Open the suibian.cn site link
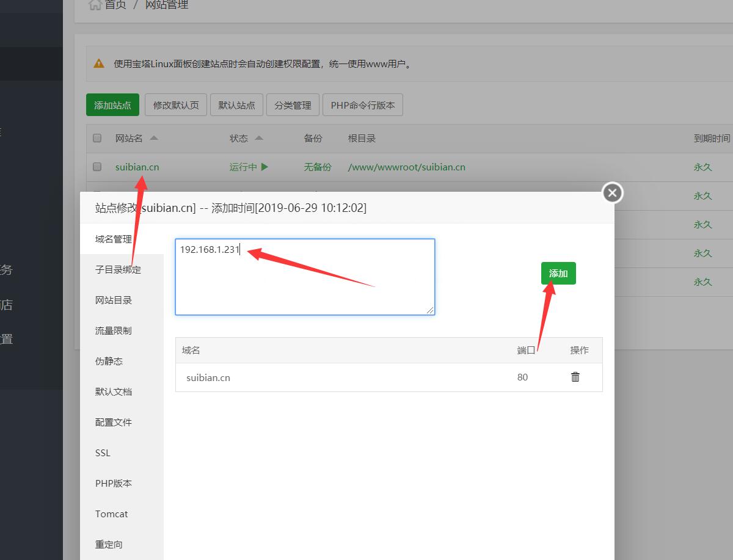Image resolution: width=733 pixels, height=560 pixels. [137, 167]
